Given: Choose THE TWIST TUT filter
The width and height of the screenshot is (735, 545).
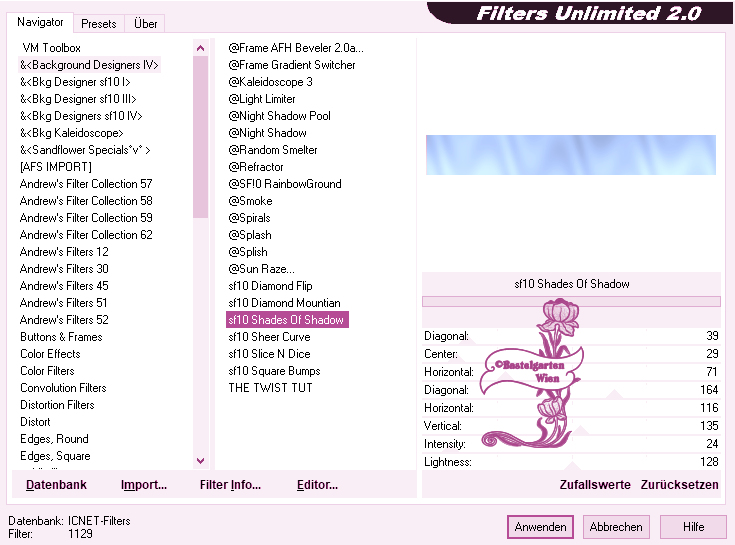Looking at the screenshot, I should (270, 388).
